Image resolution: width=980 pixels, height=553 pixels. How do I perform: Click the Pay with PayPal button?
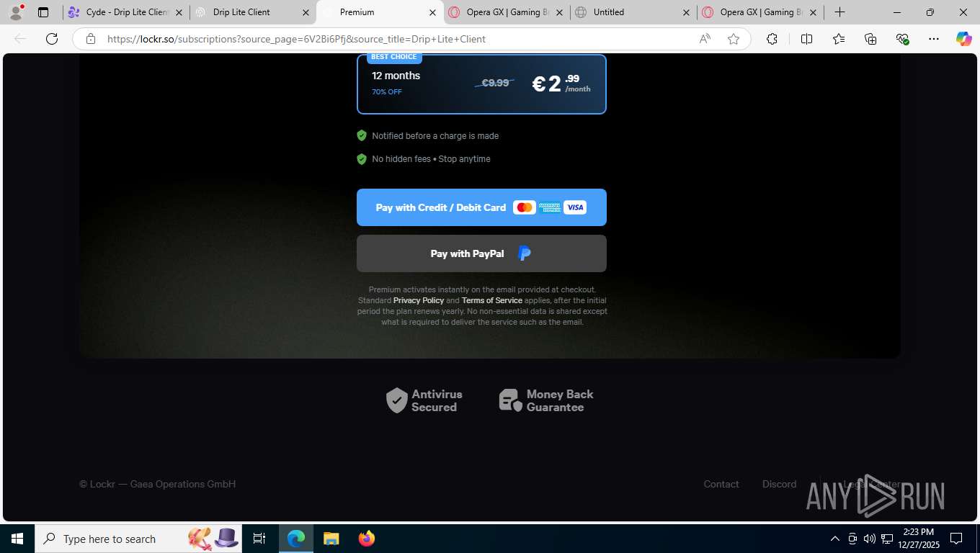481,253
